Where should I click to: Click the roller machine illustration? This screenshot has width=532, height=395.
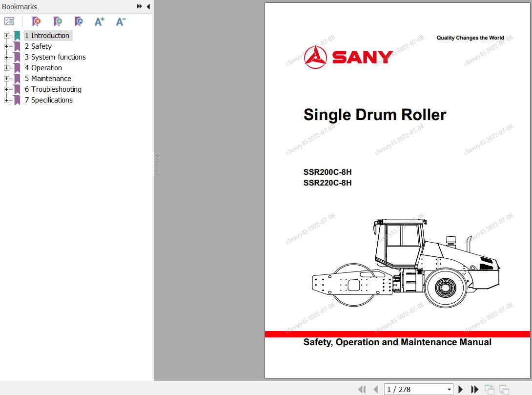(x=406, y=263)
